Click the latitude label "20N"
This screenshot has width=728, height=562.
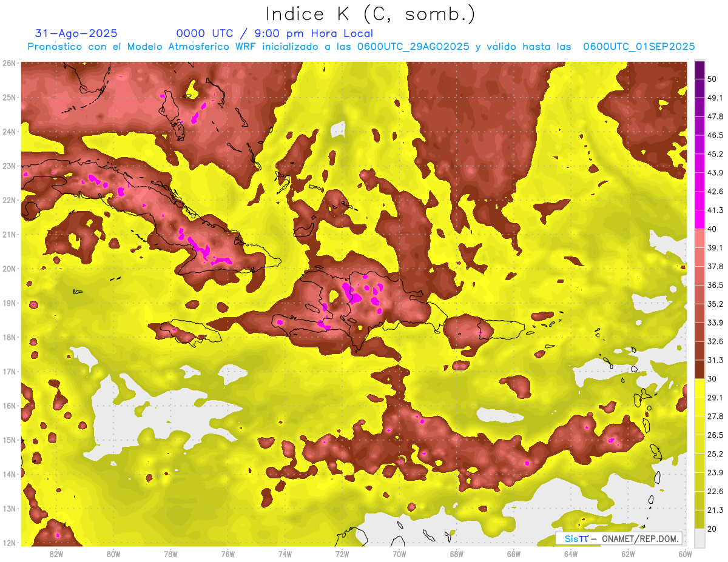pos(9,269)
